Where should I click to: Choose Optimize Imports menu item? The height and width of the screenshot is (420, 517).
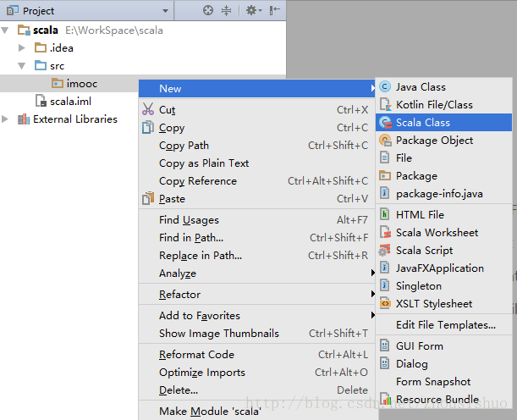coord(257,373)
